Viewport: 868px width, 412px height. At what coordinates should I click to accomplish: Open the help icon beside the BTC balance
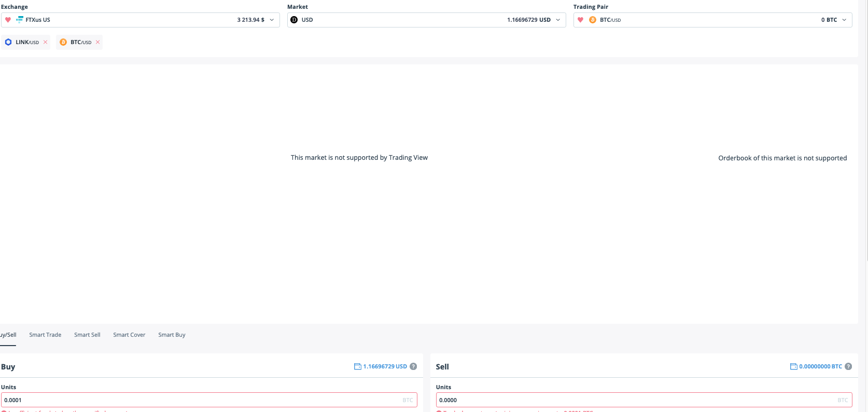(848, 366)
